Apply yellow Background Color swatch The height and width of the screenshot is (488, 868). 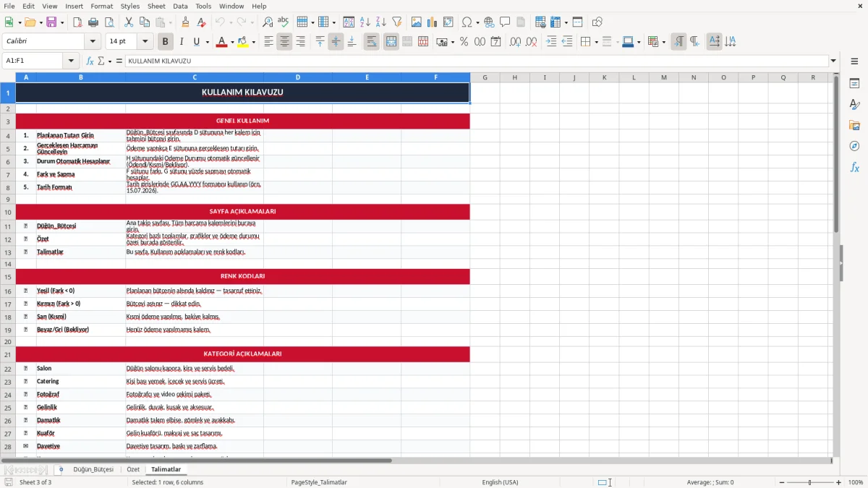tap(243, 42)
